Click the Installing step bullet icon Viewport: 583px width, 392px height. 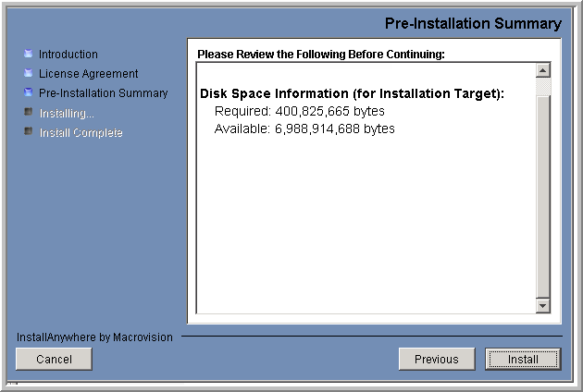click(x=28, y=113)
